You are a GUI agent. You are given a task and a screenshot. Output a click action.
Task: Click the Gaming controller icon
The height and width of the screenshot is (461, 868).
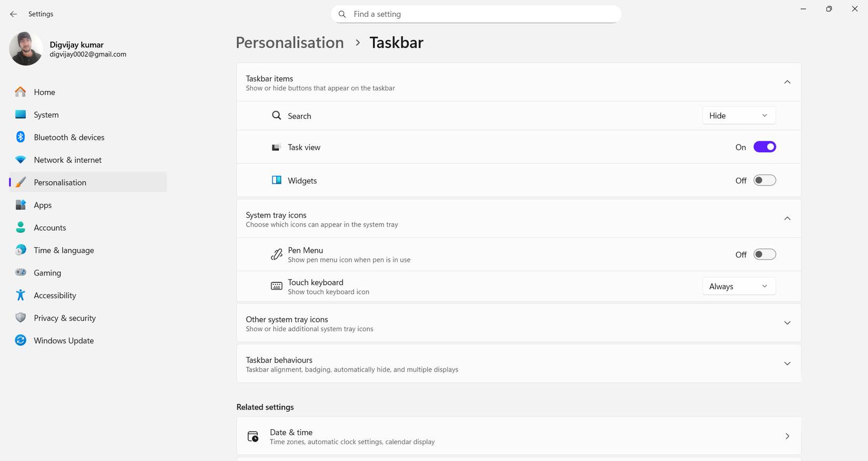[21, 272]
